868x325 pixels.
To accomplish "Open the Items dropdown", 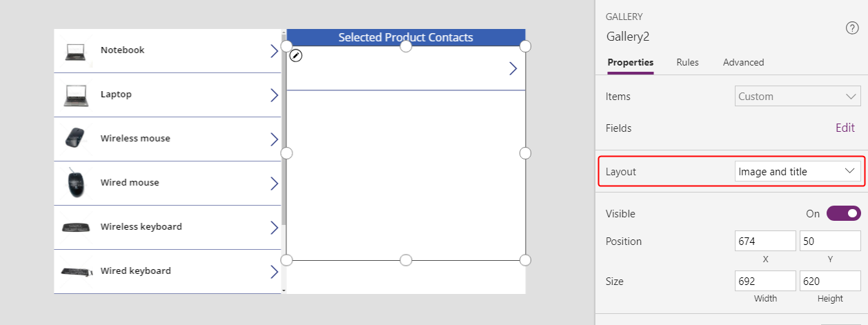I will point(798,97).
